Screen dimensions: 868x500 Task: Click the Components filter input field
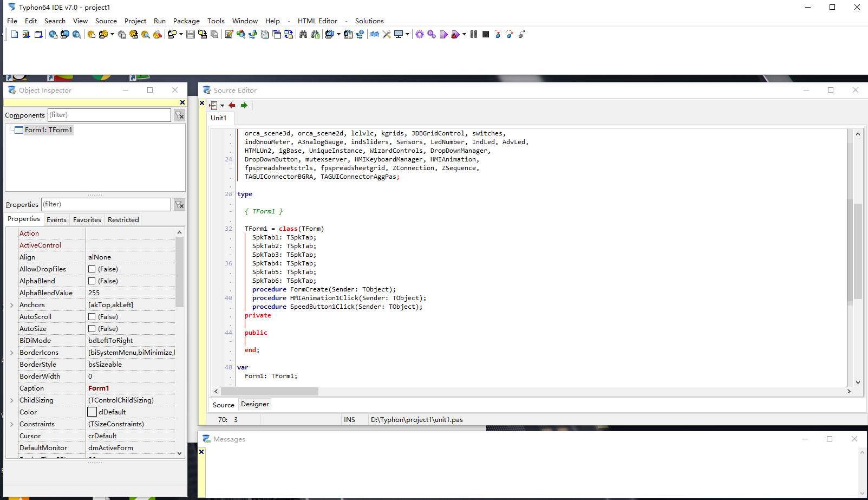click(109, 115)
